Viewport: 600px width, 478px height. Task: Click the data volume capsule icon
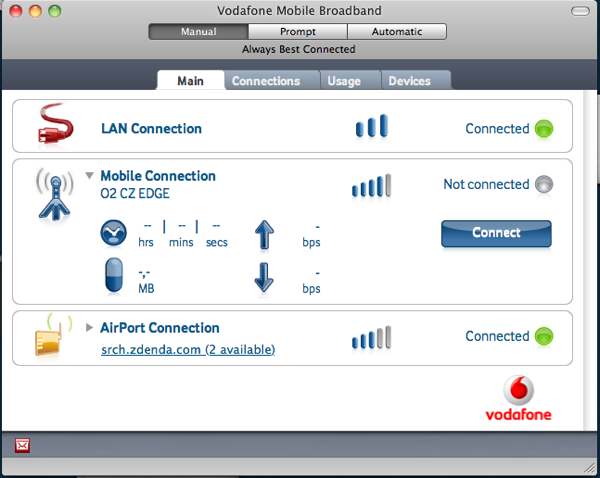[114, 276]
